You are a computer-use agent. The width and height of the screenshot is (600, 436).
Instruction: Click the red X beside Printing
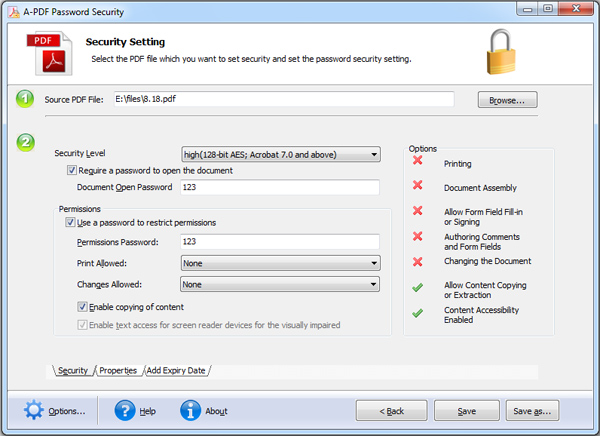pos(417,160)
